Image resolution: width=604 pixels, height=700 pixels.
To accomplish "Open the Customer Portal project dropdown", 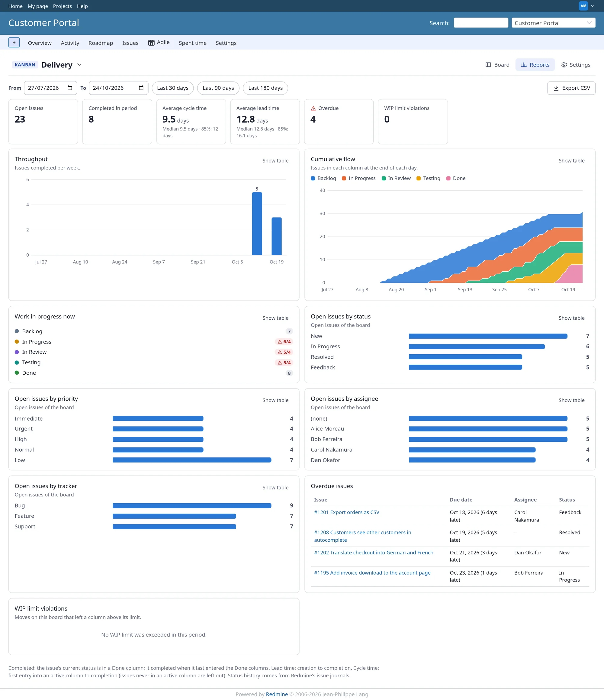I will [x=553, y=23].
